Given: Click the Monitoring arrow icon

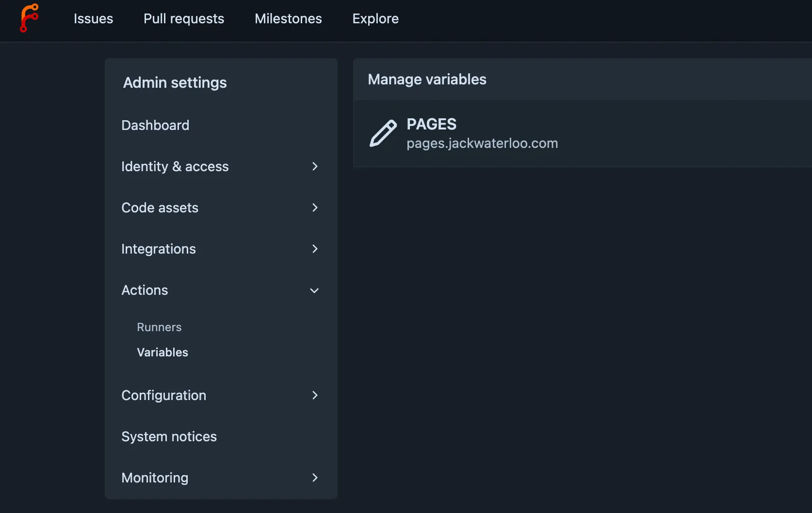Looking at the screenshot, I should pos(315,478).
